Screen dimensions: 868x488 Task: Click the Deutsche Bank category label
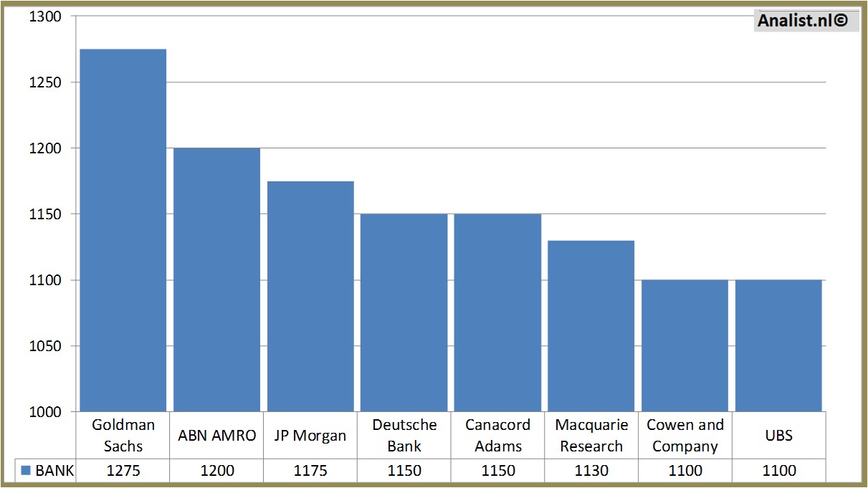click(x=404, y=436)
